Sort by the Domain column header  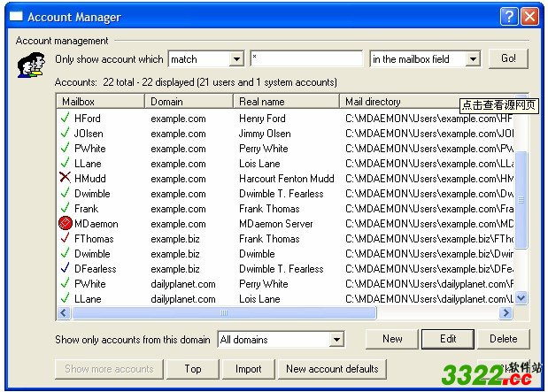click(x=189, y=102)
